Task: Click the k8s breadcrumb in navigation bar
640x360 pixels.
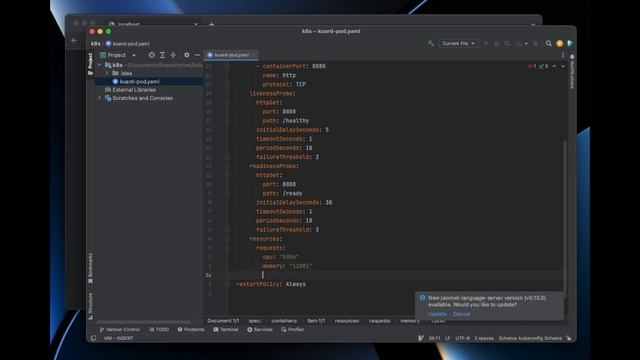Action: click(x=96, y=44)
